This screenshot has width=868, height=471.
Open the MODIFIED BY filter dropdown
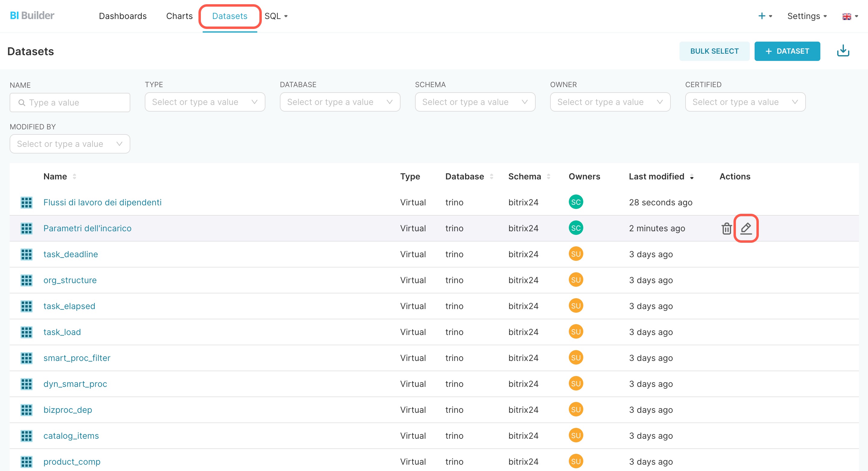[70, 144]
